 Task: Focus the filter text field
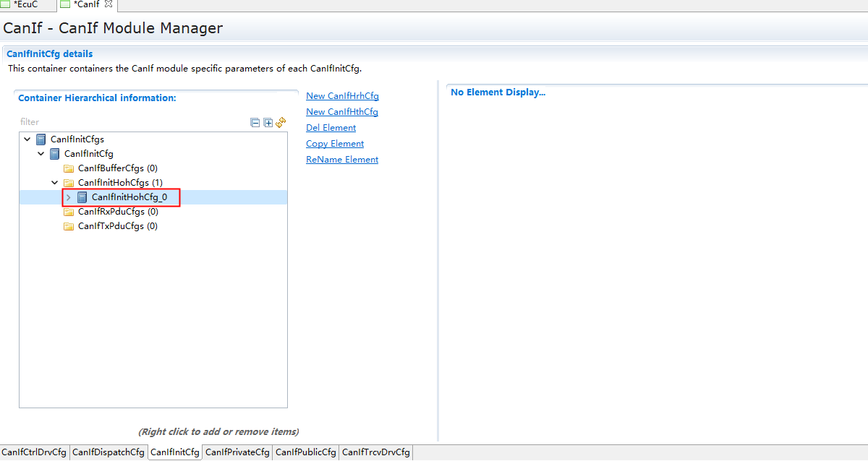click(x=130, y=122)
